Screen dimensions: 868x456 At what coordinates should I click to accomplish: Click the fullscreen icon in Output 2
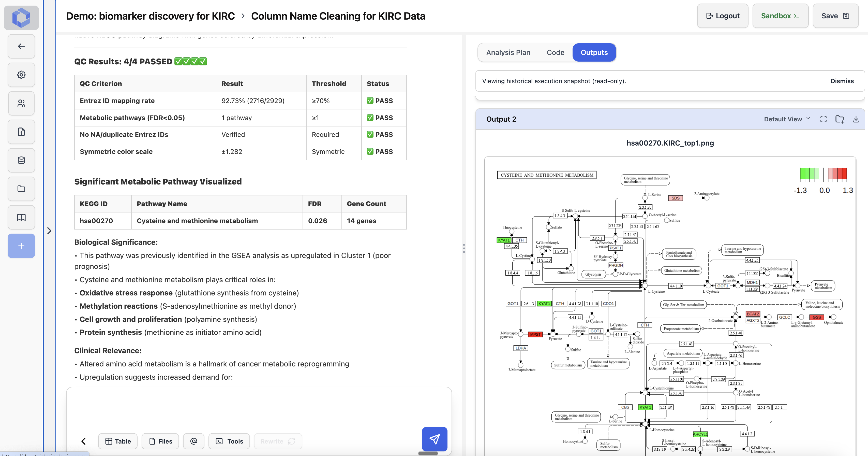point(823,119)
